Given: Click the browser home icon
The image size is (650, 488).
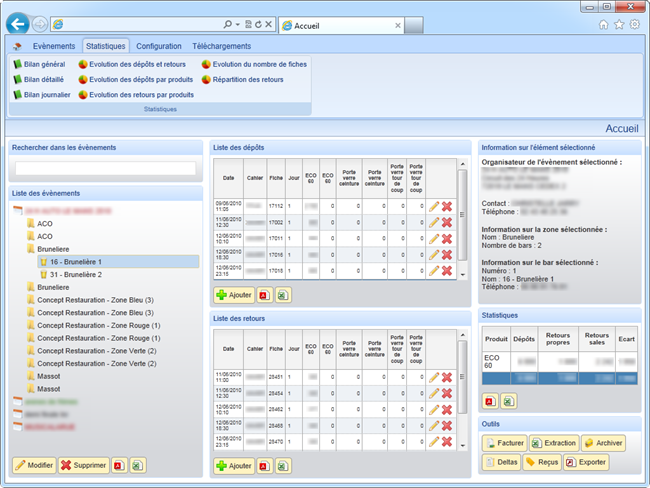Looking at the screenshot, I should click(x=603, y=24).
